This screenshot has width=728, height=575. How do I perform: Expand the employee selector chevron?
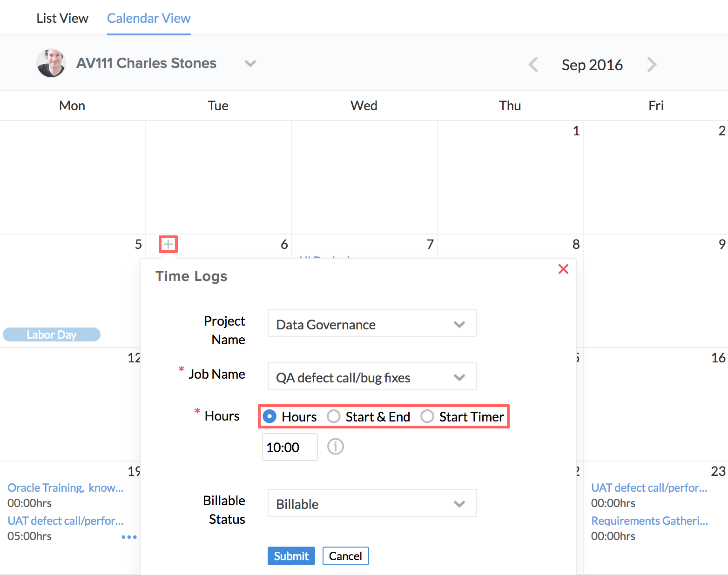(250, 63)
